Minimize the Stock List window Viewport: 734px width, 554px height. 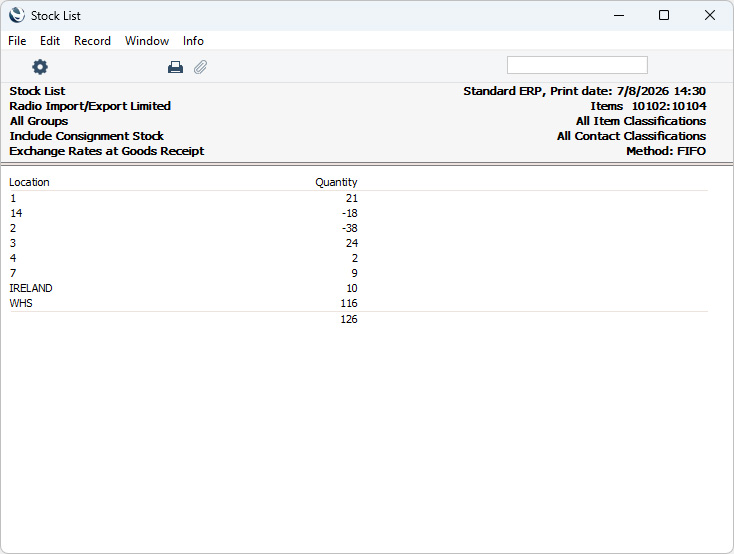tap(619, 15)
